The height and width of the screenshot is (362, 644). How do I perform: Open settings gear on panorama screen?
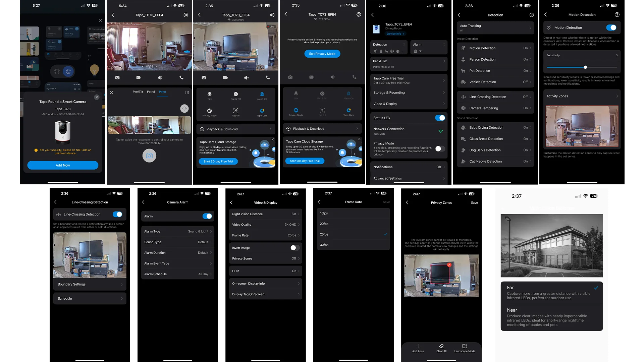click(x=186, y=15)
